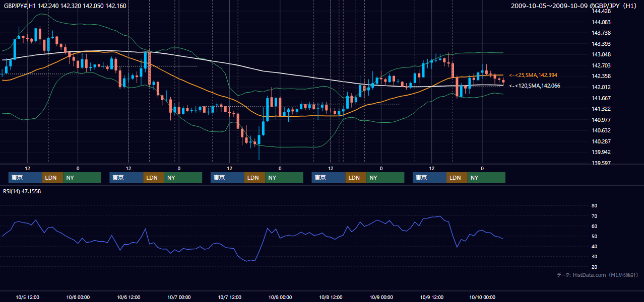The width and height of the screenshot is (644, 302).
Task: Click the 10/8 12:00 date label
Action: [x=331, y=297]
